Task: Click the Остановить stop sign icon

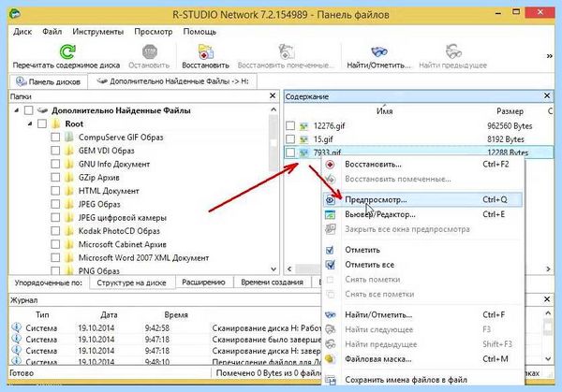Action: (150, 51)
